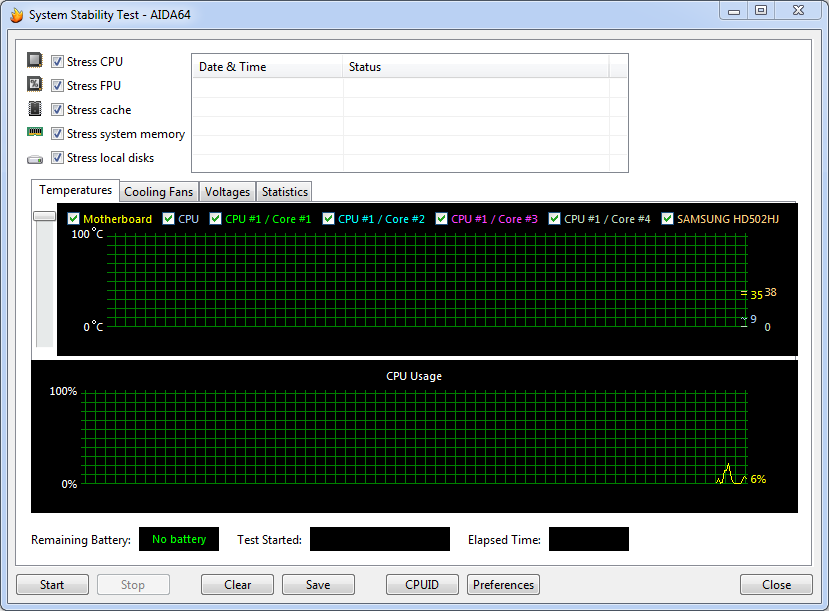The height and width of the screenshot is (611, 829).
Task: Click the cache chip icon beside Stress cache
Action: (35, 109)
